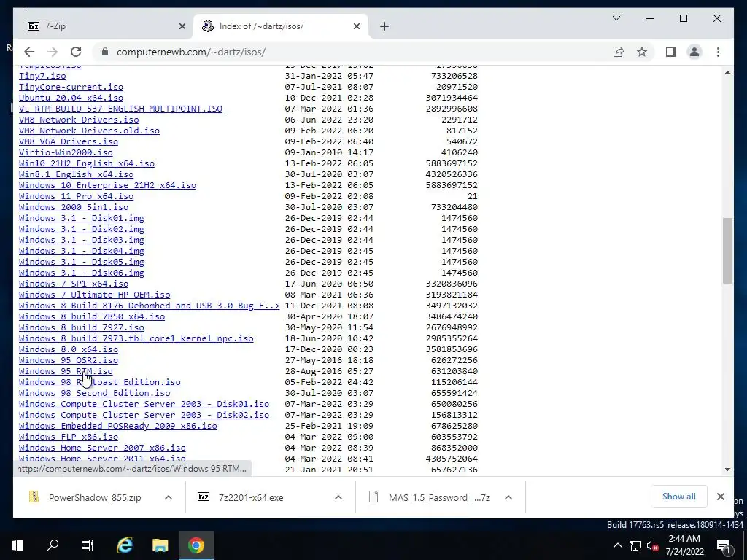The height and width of the screenshot is (560, 747).
Task: Open TinyCore-current.iso link
Action: point(71,87)
